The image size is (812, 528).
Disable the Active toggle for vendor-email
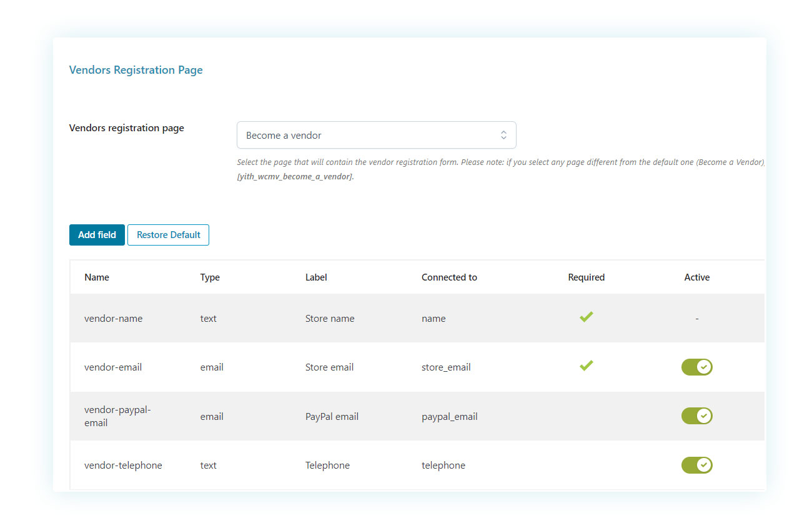tap(696, 367)
